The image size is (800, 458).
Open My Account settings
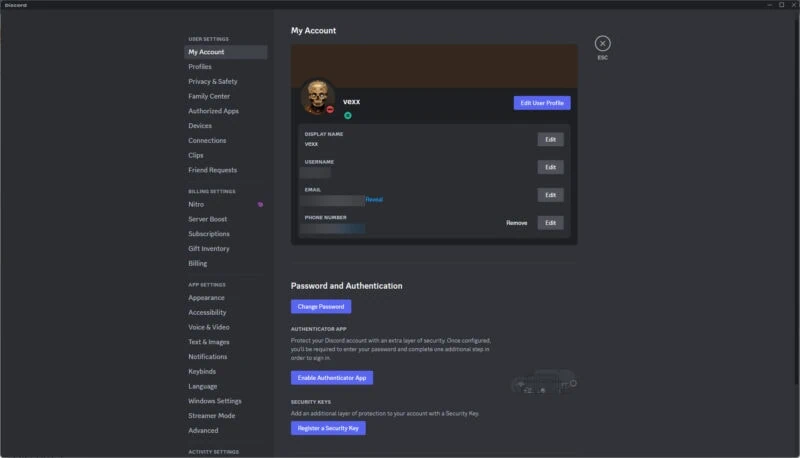(226, 52)
